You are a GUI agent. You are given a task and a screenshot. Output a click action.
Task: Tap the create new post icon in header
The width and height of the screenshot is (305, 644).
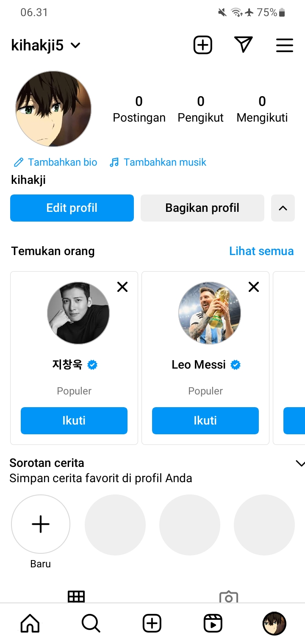tap(202, 45)
